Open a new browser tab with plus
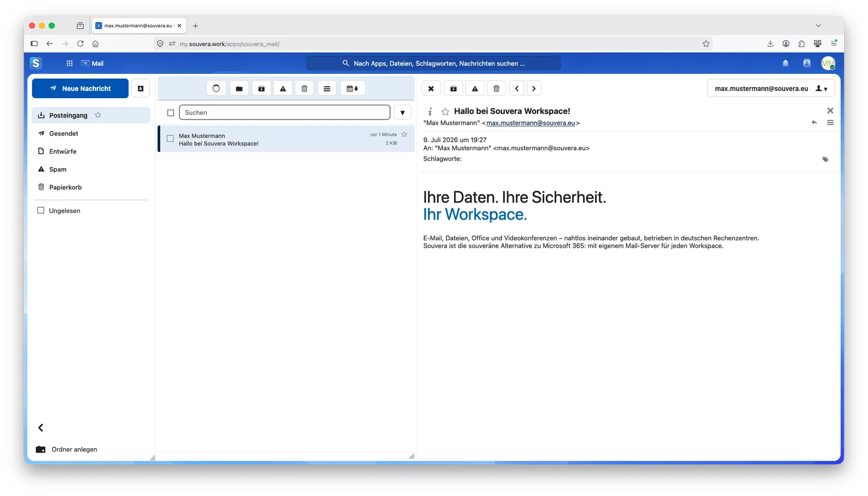This screenshot has width=868, height=496. coord(195,25)
